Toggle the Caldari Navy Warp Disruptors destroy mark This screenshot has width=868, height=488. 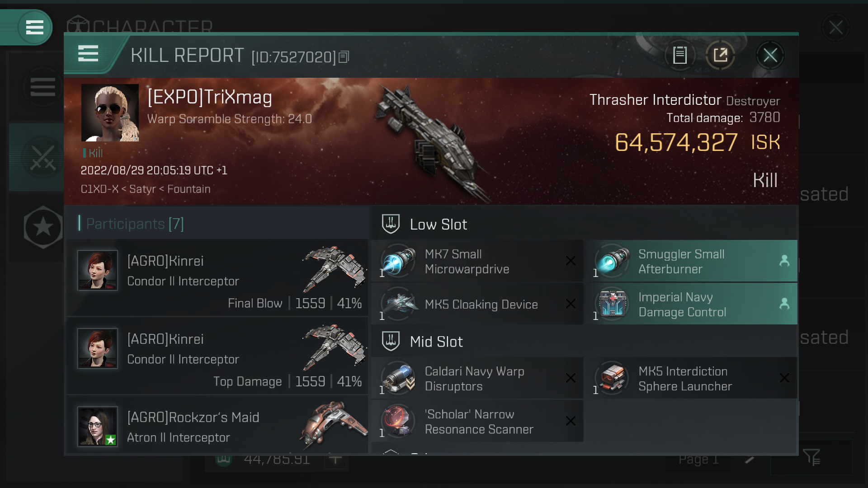point(571,378)
